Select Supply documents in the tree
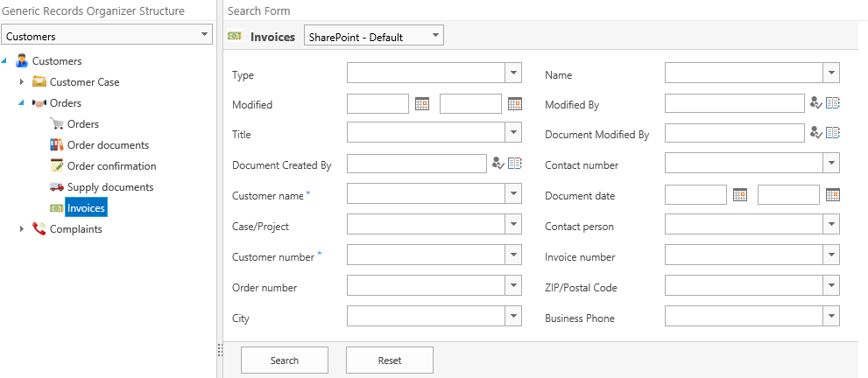This screenshot has height=378, width=868. coord(109,187)
